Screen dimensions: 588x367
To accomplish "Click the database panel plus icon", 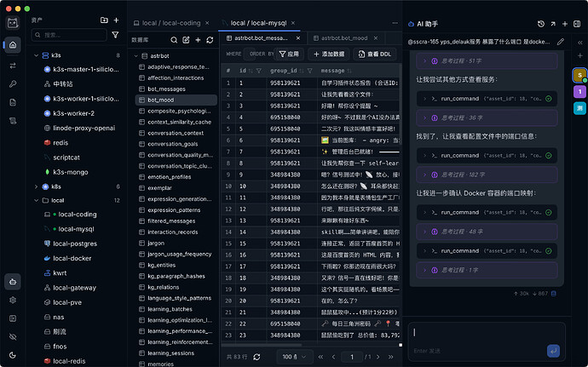I will [x=198, y=40].
